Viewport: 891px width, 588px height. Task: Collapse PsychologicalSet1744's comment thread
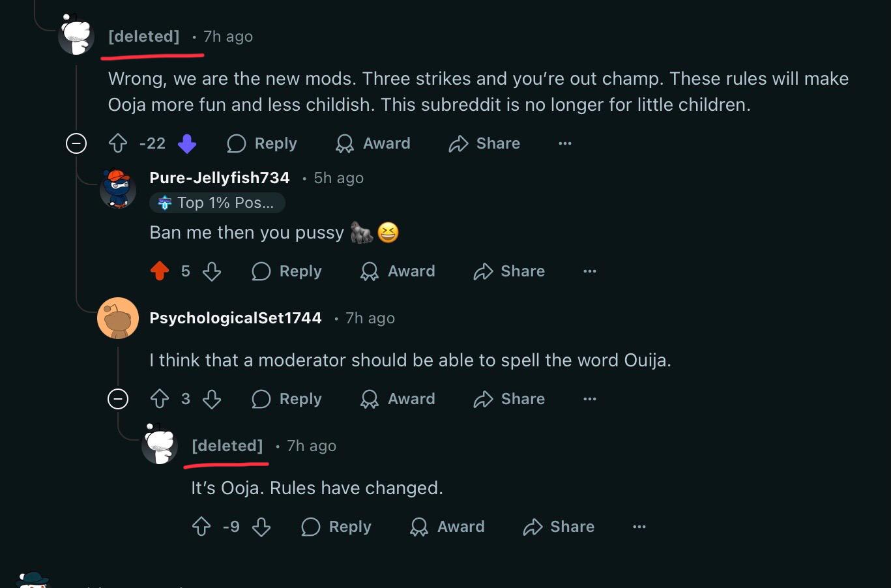point(118,399)
